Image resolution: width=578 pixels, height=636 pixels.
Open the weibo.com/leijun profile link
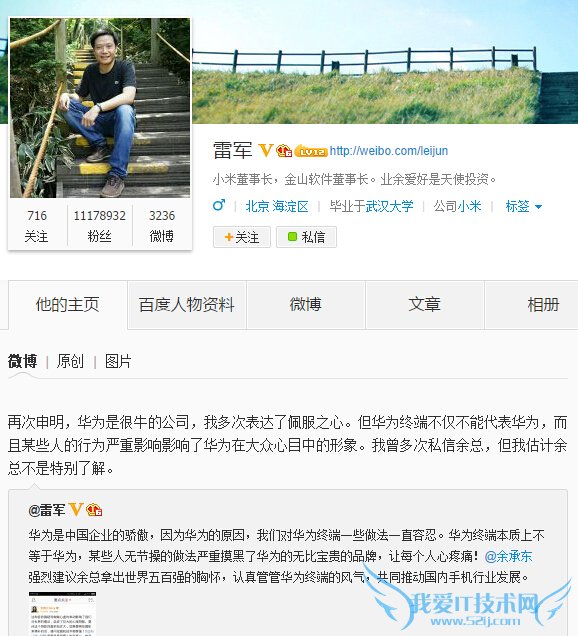tap(389, 151)
